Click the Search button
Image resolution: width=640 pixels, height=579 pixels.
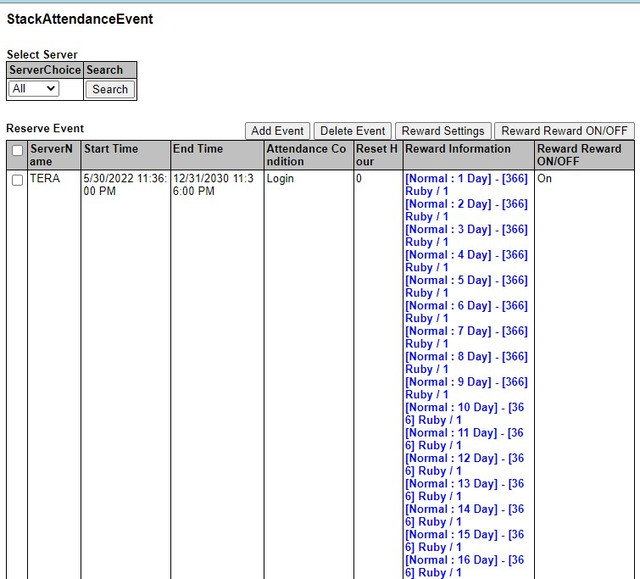tap(110, 89)
